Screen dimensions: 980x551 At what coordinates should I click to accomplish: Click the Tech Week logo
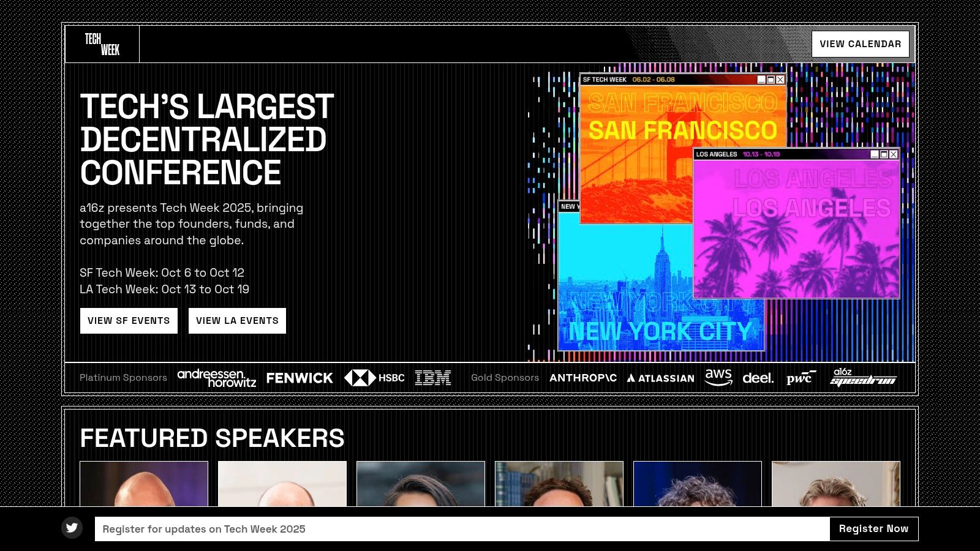(x=102, y=44)
